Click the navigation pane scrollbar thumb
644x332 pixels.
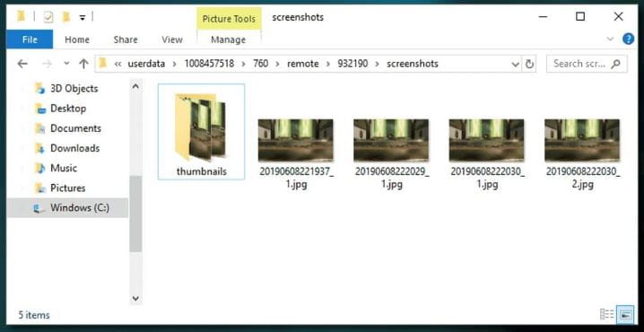pos(135,214)
